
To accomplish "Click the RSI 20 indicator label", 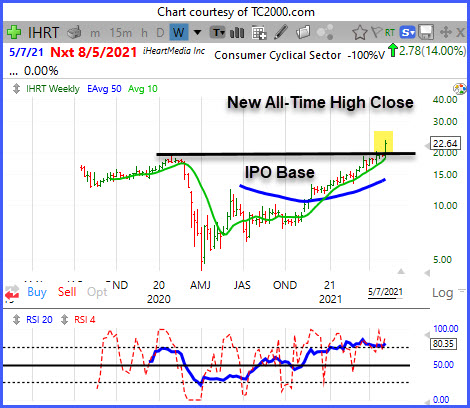I will tap(39, 320).
